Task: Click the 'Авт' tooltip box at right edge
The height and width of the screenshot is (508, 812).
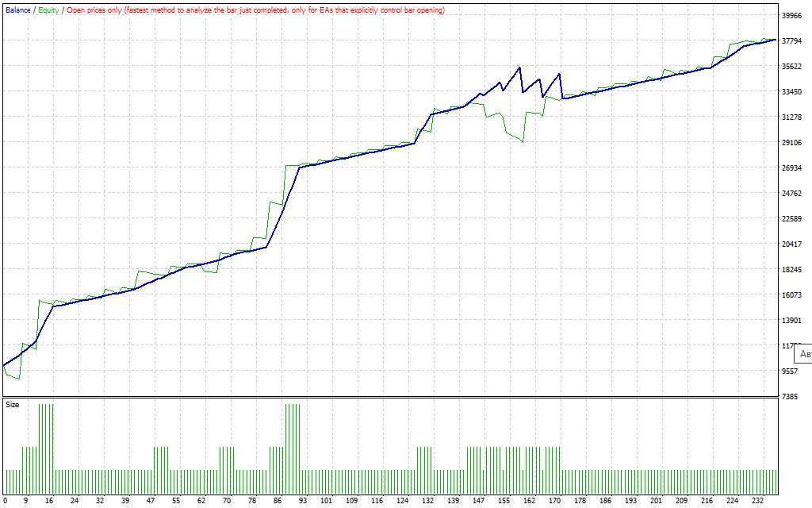Action: pos(803,353)
